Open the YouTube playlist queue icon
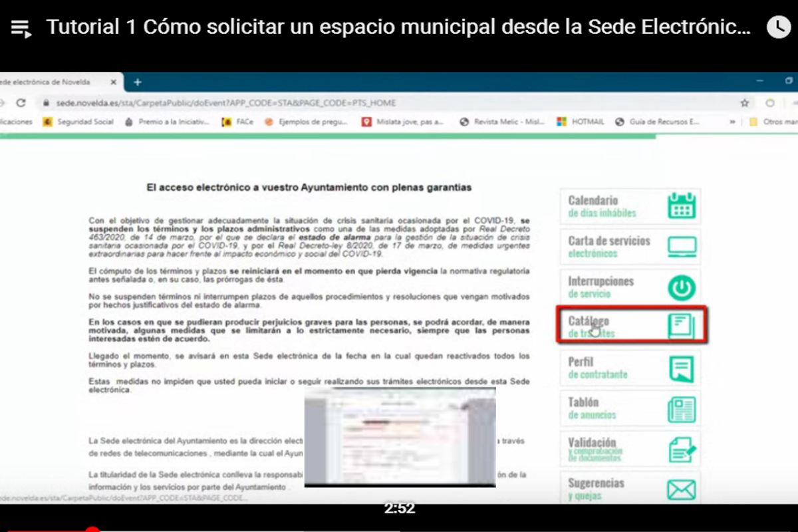The image size is (798, 532). coord(21,28)
